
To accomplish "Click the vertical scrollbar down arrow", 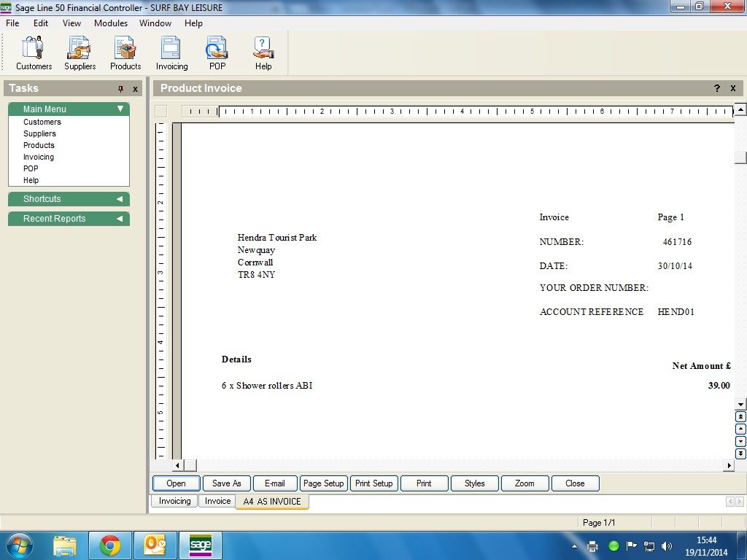I will pos(740,405).
